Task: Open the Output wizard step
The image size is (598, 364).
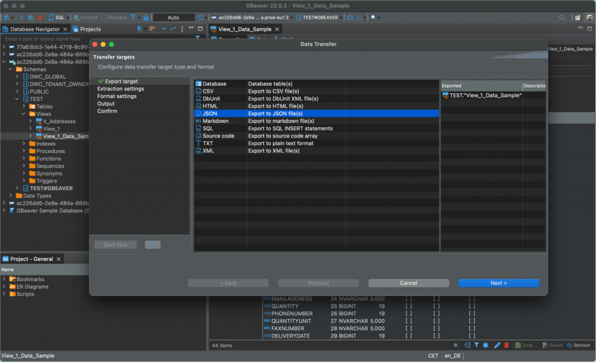Action: [106, 104]
